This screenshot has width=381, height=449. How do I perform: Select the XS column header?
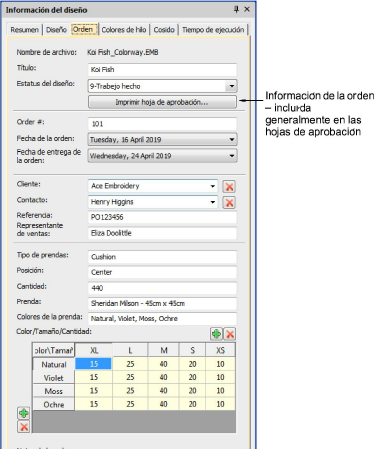pos(221,350)
